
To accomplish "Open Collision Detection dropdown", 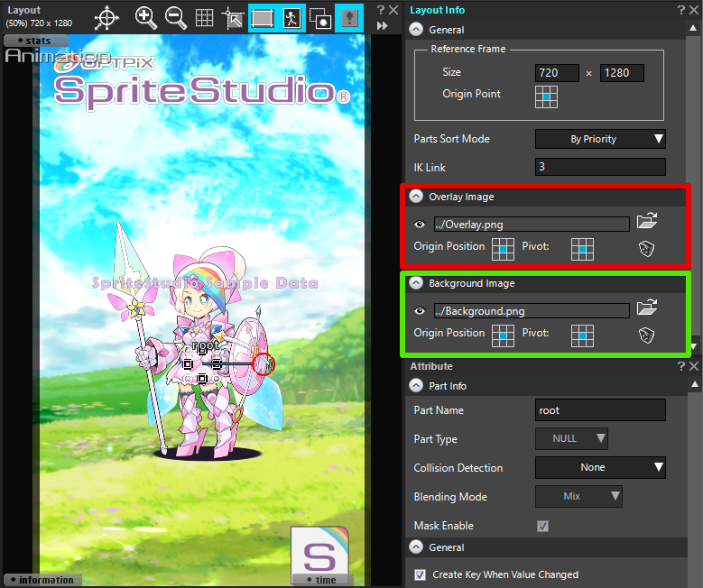I will 600,467.
